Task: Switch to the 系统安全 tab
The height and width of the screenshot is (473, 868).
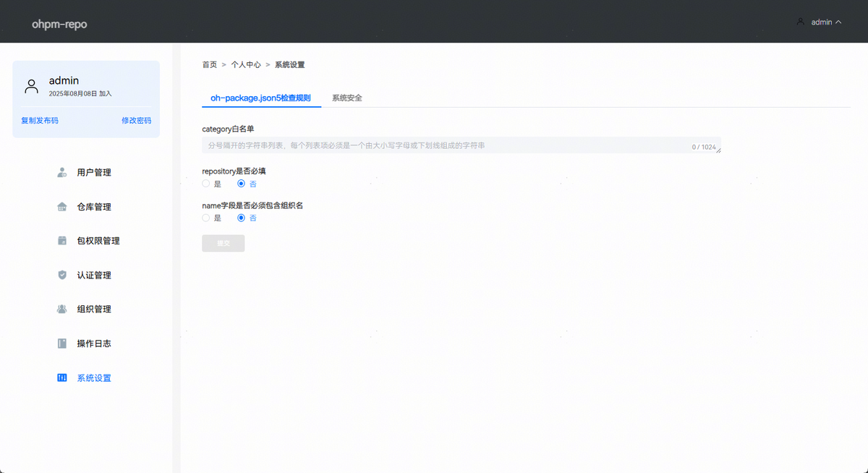Action: 347,98
